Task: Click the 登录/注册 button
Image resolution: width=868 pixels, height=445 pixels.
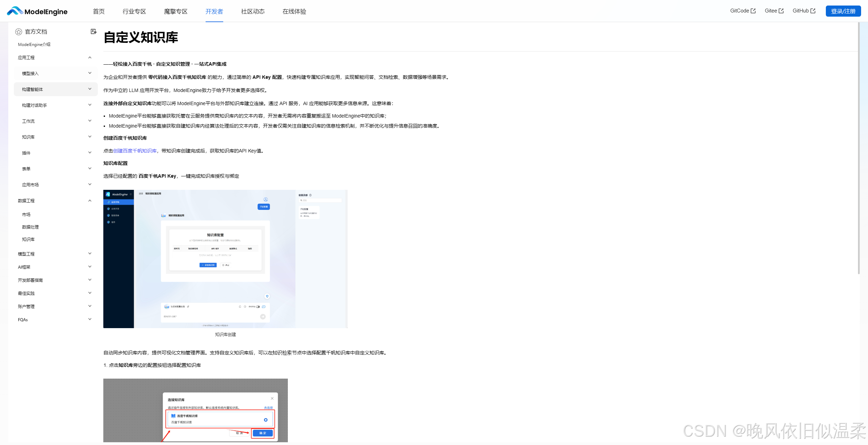Action: pyautogui.click(x=843, y=11)
